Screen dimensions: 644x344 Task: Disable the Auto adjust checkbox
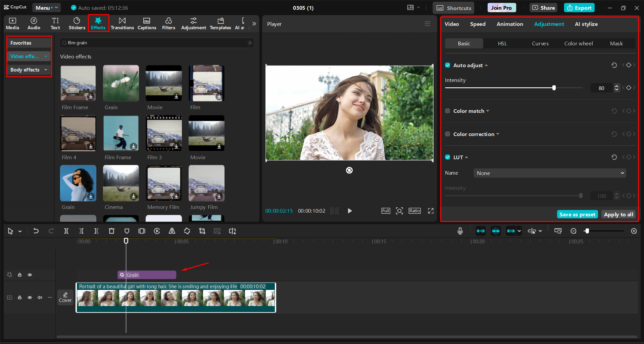point(447,65)
